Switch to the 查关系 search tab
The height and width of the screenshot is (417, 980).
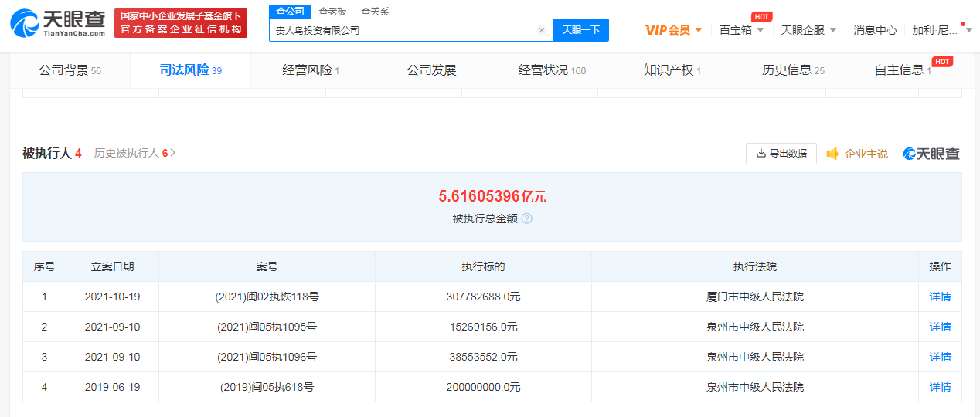375,12
